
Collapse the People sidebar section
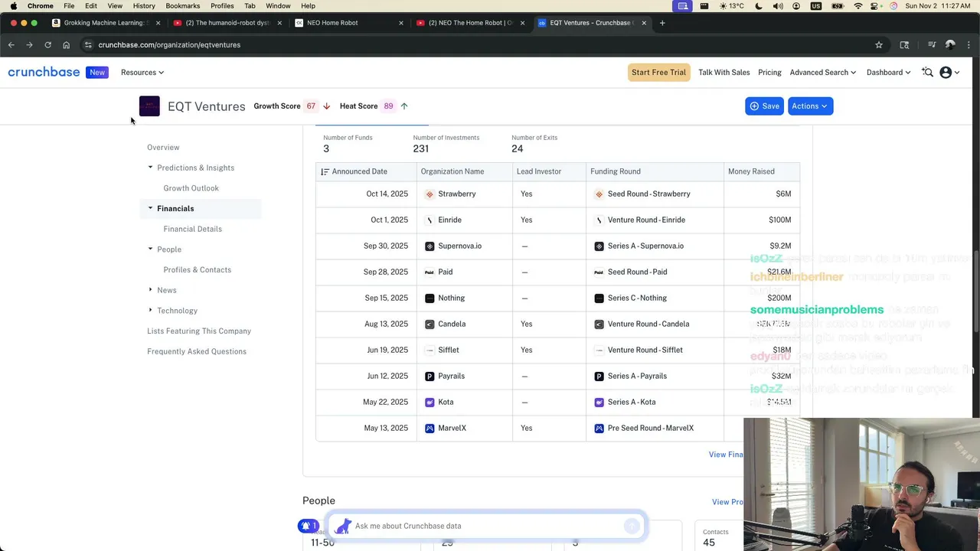(151, 249)
